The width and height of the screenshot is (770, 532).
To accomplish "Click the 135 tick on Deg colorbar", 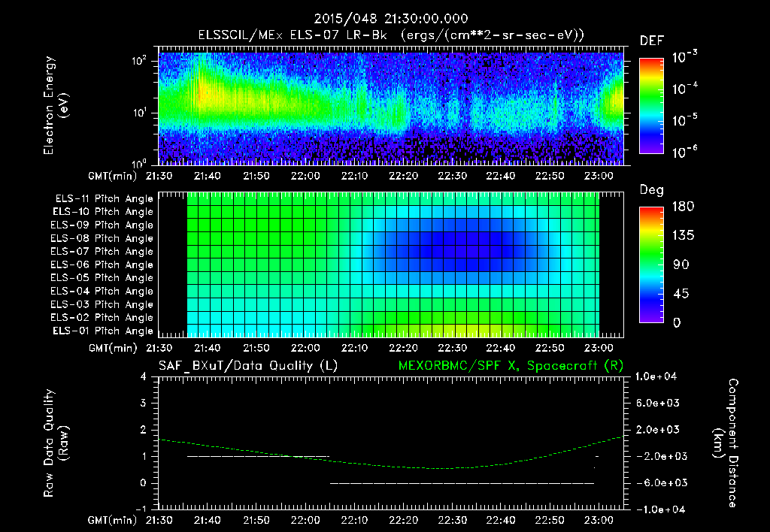I will pyautogui.click(x=683, y=236).
